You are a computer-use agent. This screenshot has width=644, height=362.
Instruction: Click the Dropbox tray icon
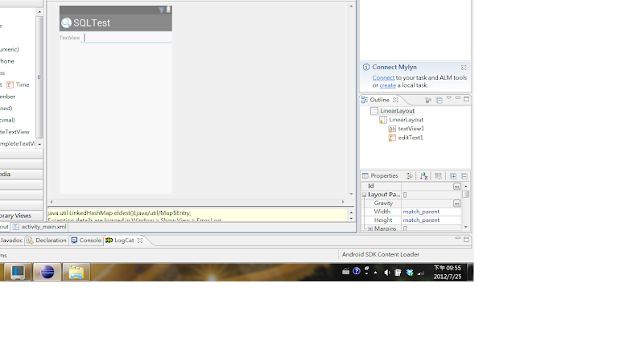point(410,273)
